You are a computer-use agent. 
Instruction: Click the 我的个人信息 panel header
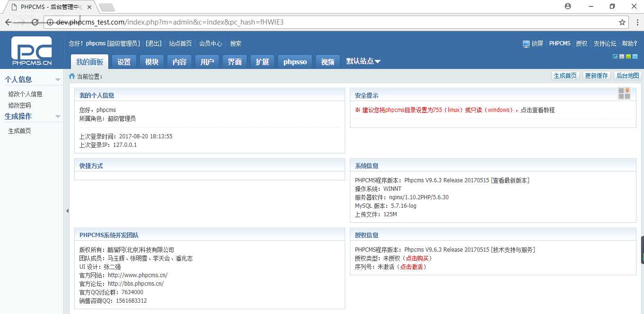click(209, 95)
